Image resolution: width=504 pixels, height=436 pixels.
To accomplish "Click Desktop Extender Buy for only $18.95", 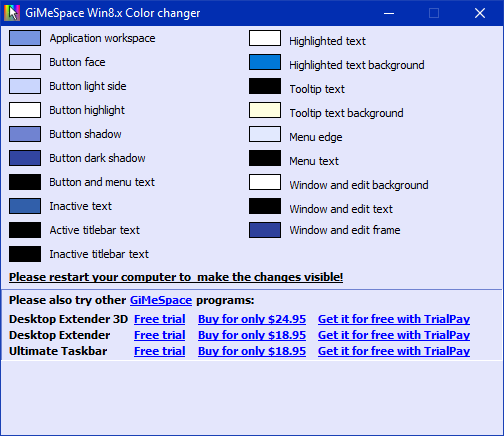I will [252, 335].
